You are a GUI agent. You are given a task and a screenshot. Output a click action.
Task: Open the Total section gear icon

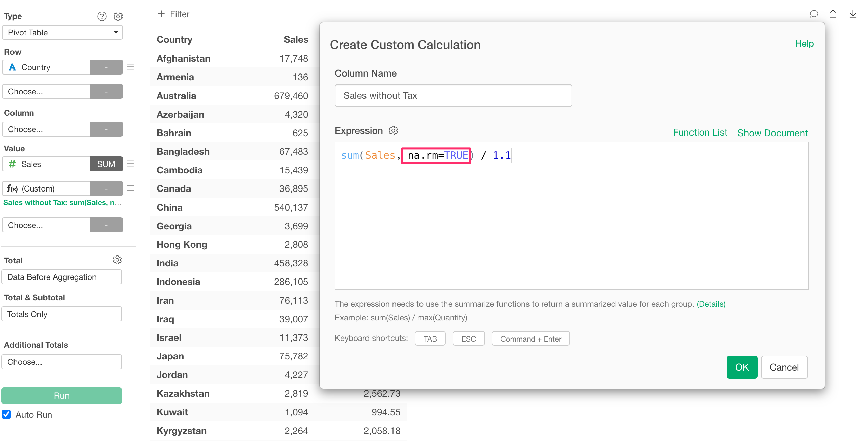117,260
